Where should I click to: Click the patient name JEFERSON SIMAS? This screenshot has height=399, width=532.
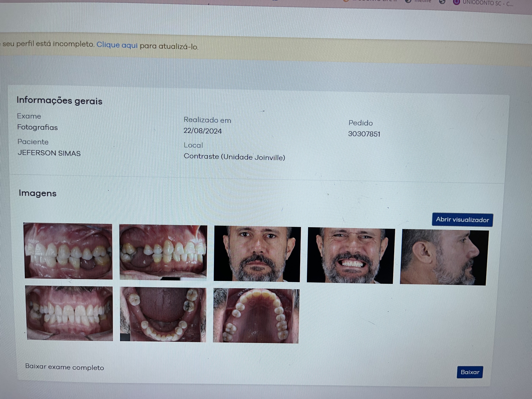coord(49,153)
